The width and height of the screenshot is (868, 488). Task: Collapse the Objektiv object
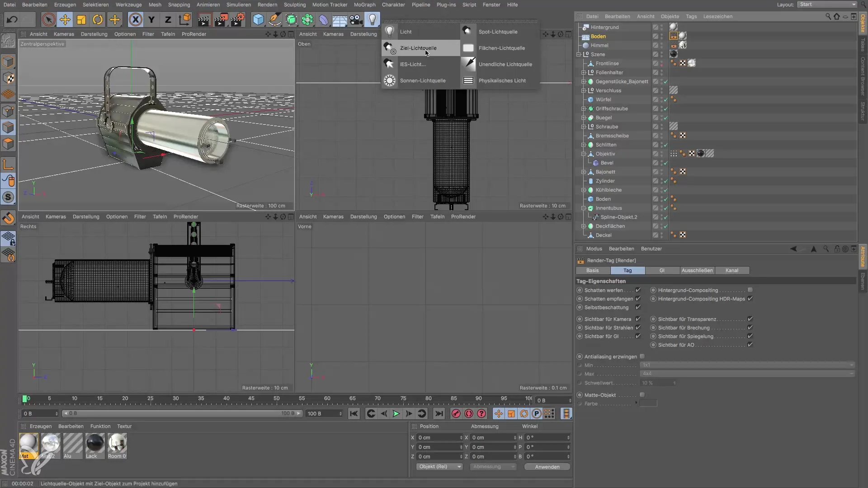(584, 154)
